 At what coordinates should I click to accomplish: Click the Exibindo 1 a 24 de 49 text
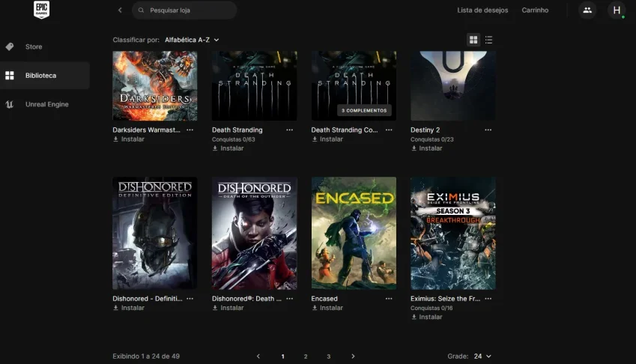146,357
